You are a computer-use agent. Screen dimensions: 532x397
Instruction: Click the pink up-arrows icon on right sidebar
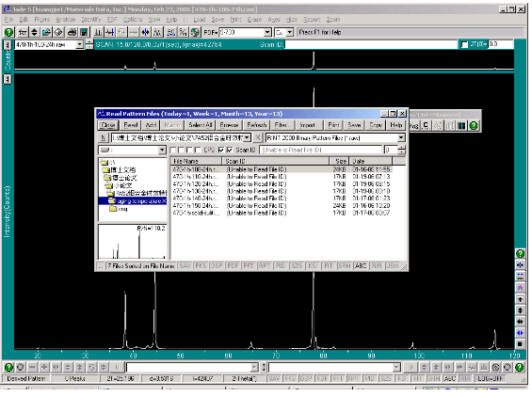[x=520, y=288]
